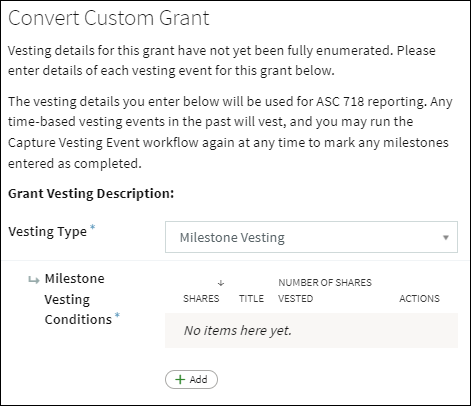Click the green plus icon on Add
Screen dimensions: 471x406
tap(180, 379)
